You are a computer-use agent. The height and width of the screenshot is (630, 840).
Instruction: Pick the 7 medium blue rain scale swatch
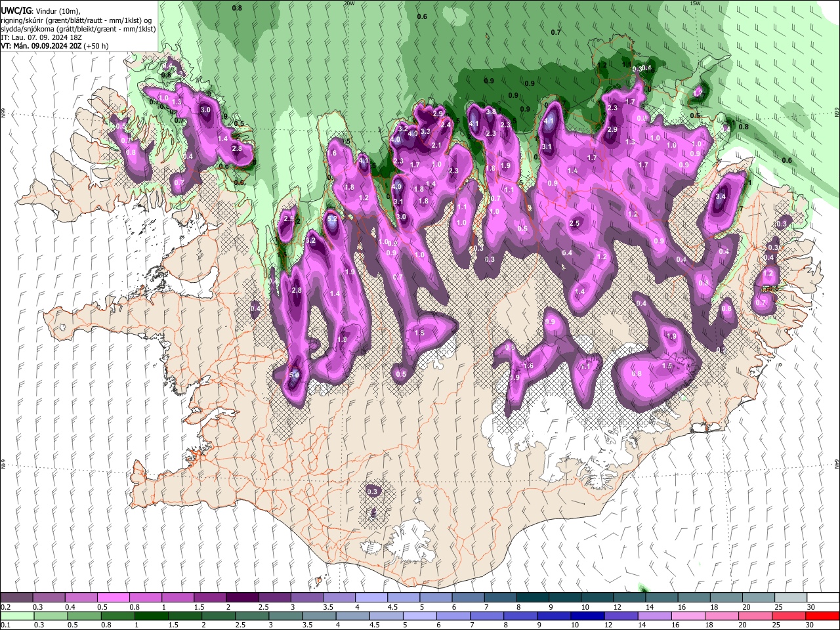(x=486, y=616)
